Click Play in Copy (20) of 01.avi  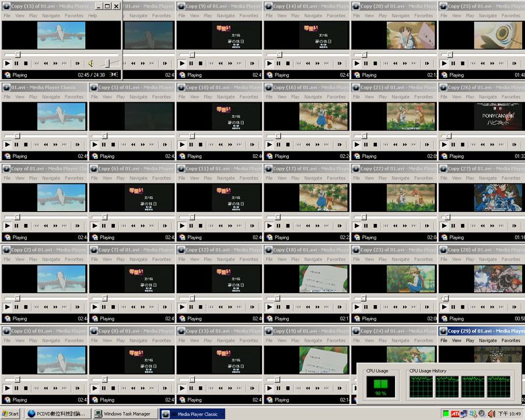click(x=356, y=64)
